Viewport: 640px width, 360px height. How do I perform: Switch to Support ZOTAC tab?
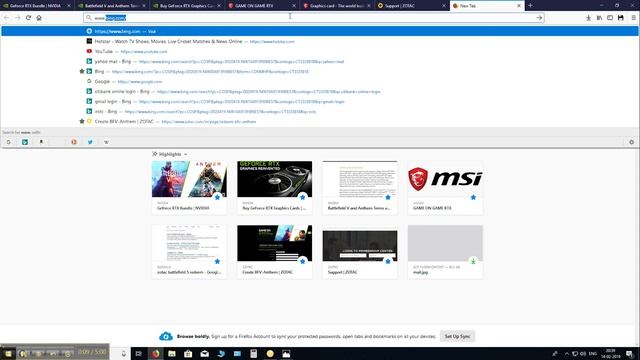coord(411,6)
